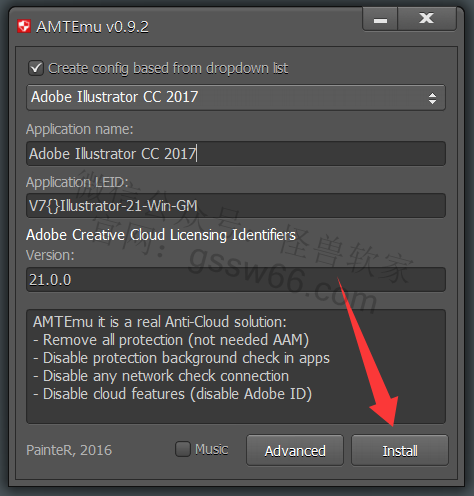This screenshot has height=496, width=474.
Task: Click the up-down arrows on the product dropdown
Action: click(x=432, y=98)
